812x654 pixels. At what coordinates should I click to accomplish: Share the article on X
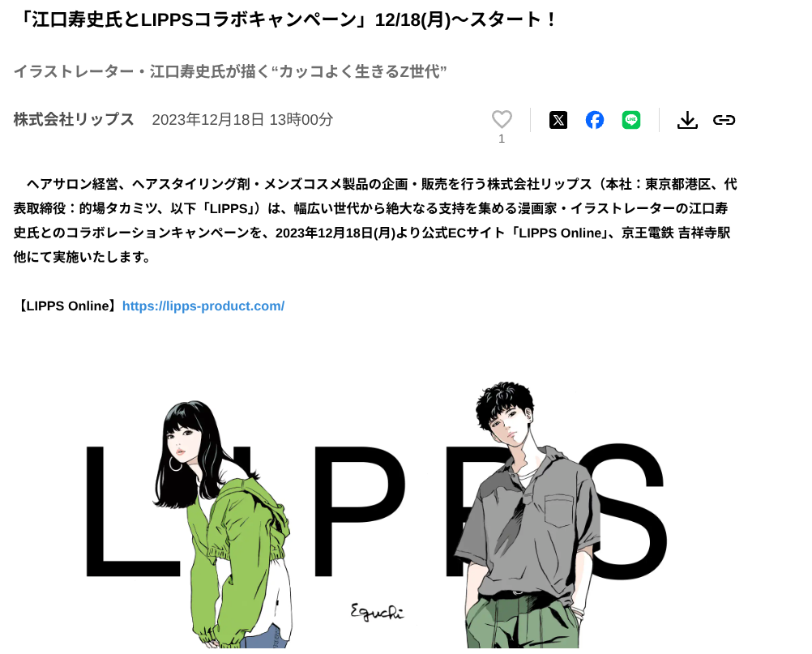point(558,120)
